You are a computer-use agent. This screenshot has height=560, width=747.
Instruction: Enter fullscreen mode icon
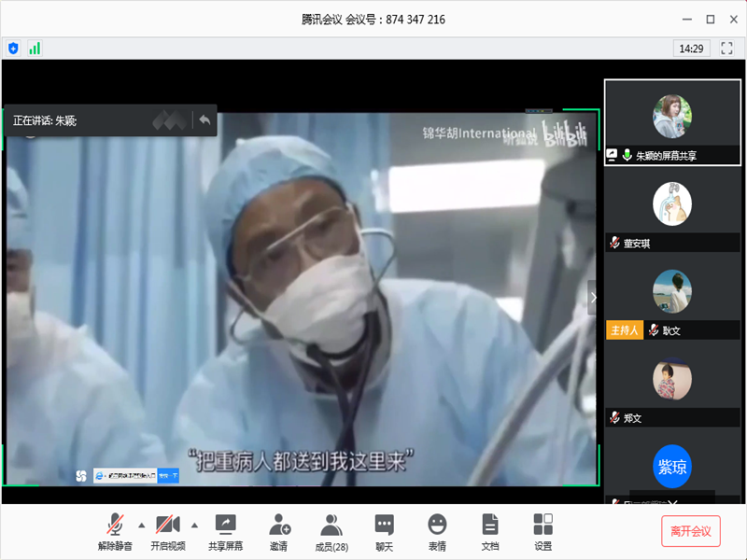point(726,49)
